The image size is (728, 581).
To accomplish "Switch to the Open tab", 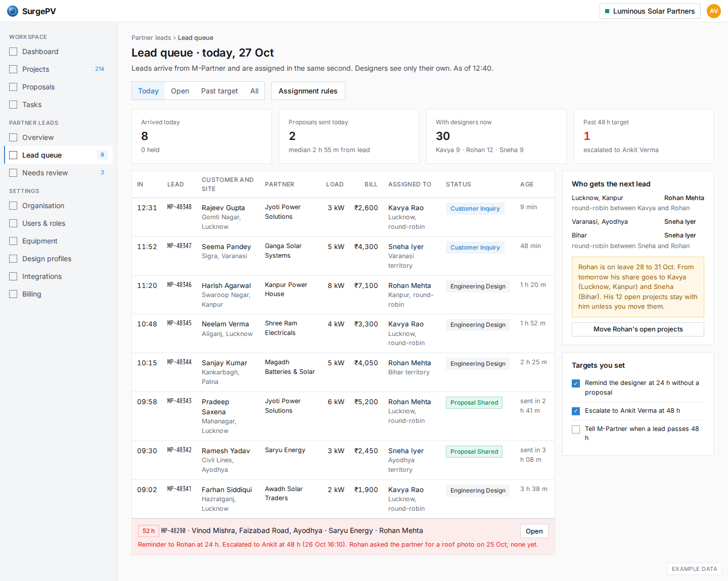I will tap(180, 91).
